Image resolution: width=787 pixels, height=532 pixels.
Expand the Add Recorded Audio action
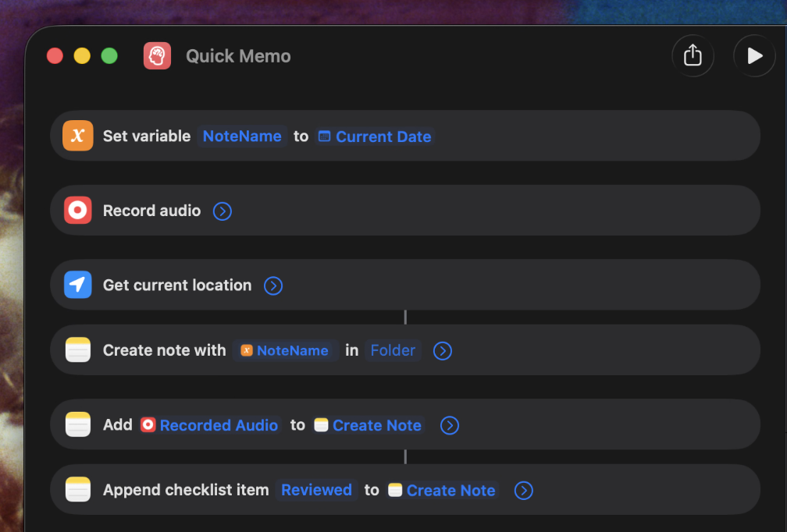(x=449, y=426)
